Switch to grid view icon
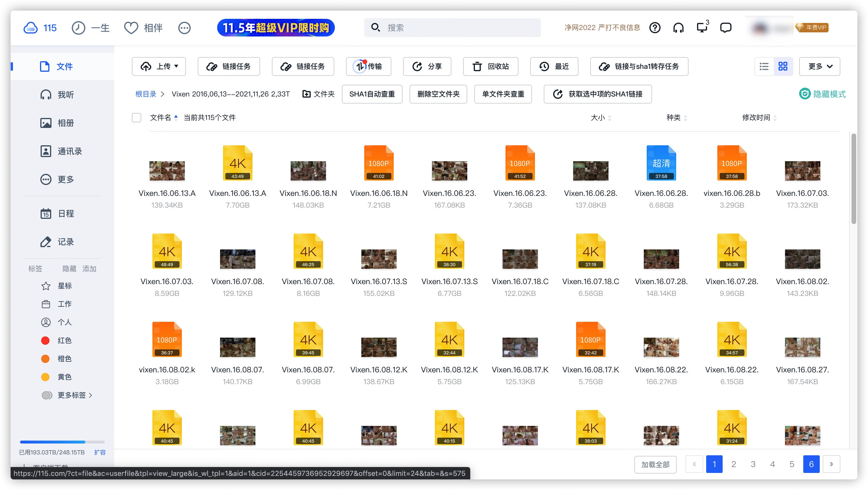The height and width of the screenshot is (490, 868). (x=783, y=66)
